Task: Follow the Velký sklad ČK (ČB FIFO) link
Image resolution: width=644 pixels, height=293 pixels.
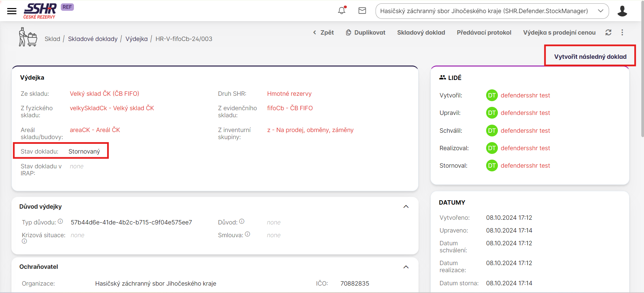Action: tap(104, 94)
